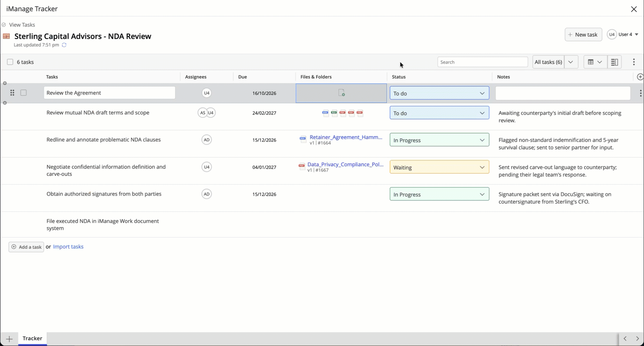Click the add file icon in Review the Agreement row

coord(341,93)
